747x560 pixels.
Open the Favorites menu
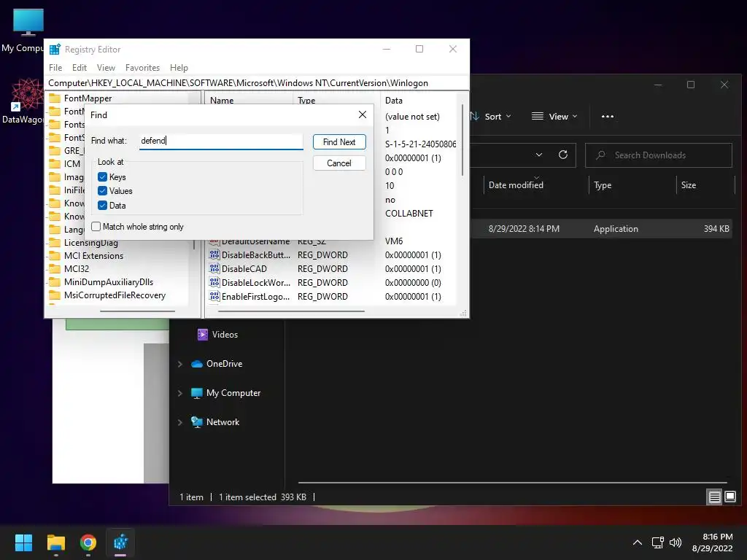(x=142, y=68)
